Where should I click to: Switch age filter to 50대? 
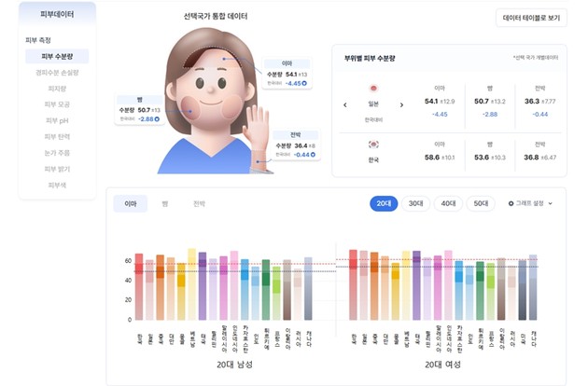(480, 203)
